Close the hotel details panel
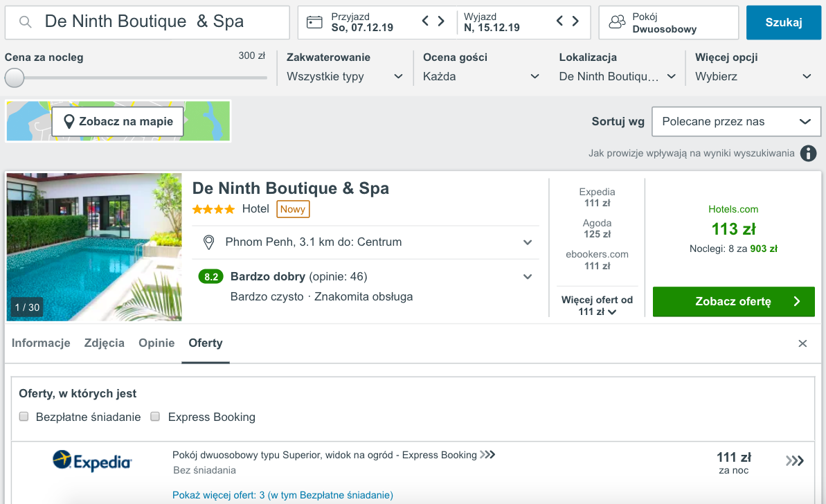The height and width of the screenshot is (504, 826). 802,343
